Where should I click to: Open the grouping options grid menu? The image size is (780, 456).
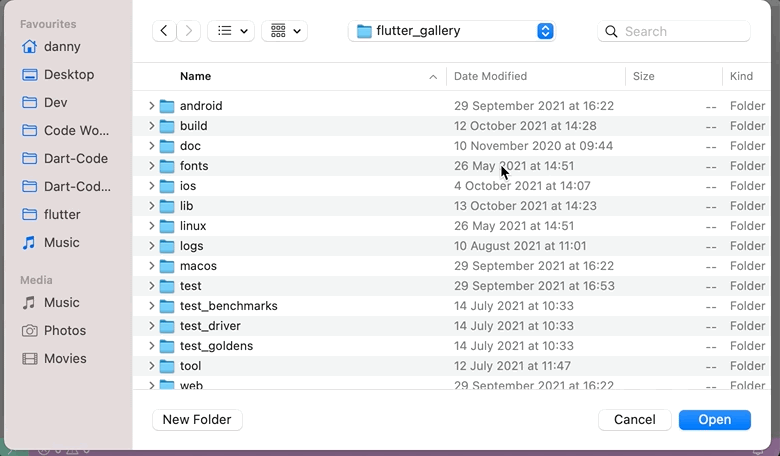pyautogui.click(x=285, y=31)
